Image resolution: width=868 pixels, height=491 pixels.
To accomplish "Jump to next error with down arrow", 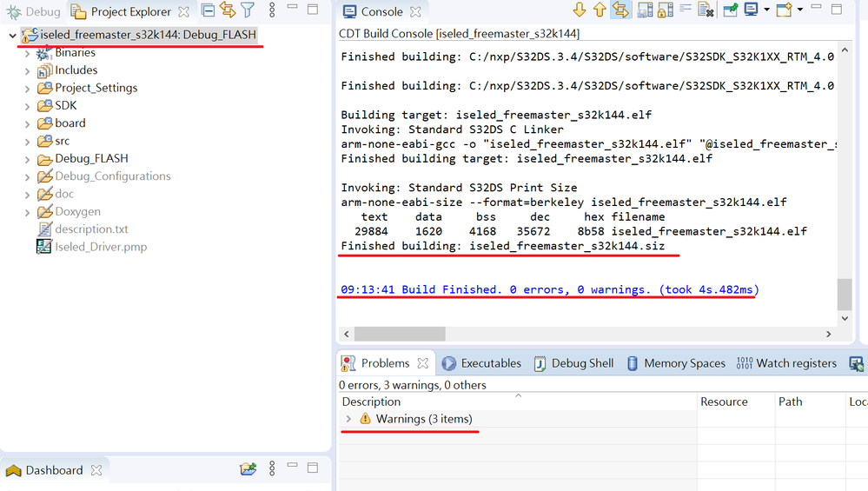I will click(x=579, y=10).
